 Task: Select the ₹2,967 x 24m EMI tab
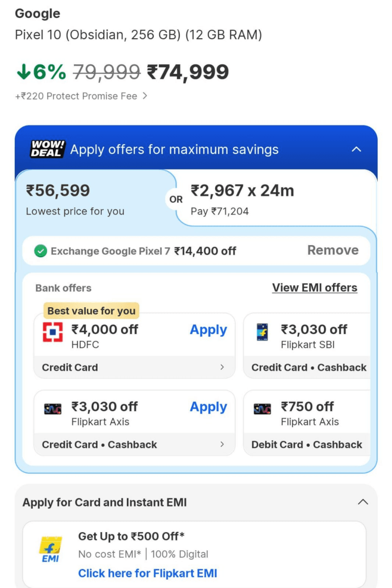(245, 198)
